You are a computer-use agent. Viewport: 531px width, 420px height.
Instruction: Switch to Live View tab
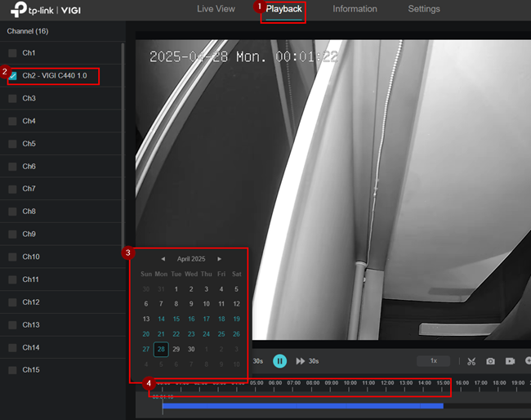coord(216,9)
